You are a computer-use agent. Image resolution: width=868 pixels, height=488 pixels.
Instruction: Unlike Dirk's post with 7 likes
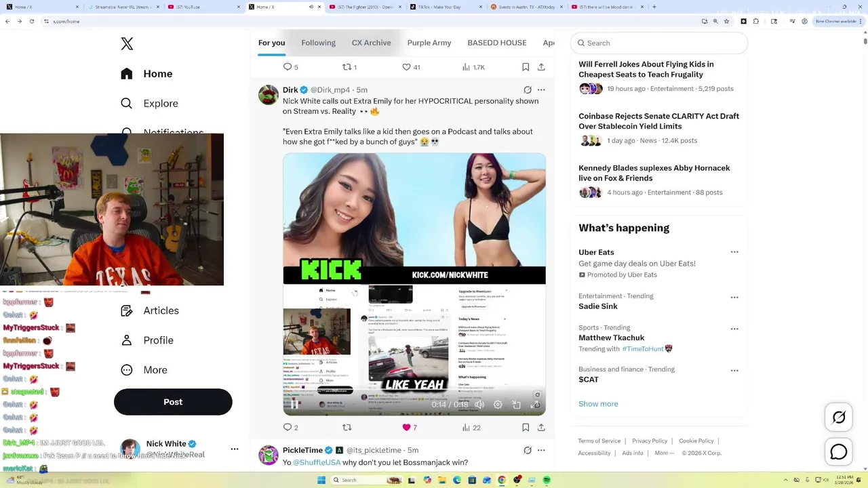[x=410, y=428]
